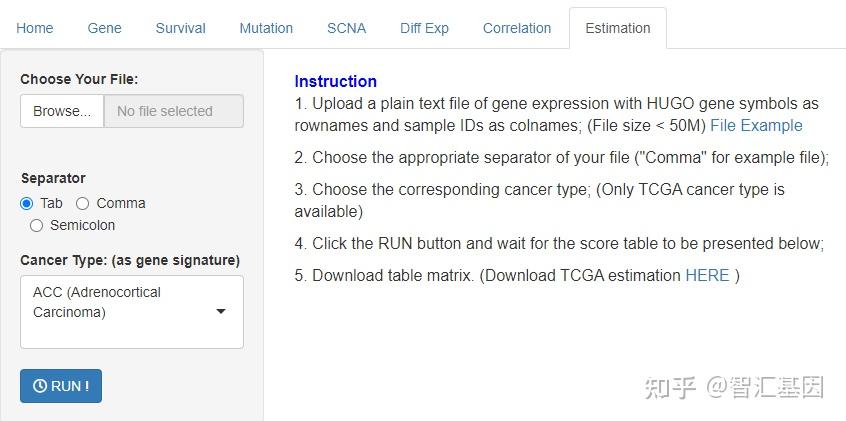The height and width of the screenshot is (421, 846).
Task: Click the clock icon on RUN button
Action: pyautogui.click(x=40, y=386)
